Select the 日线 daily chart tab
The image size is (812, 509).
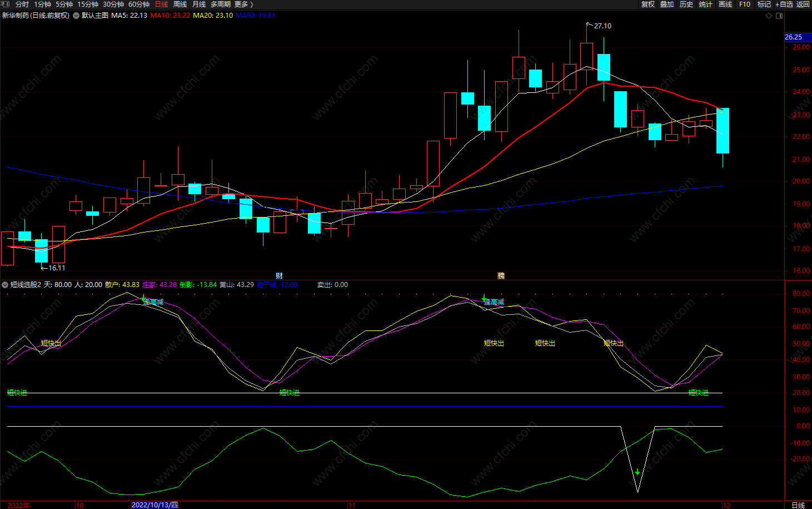tap(161, 4)
